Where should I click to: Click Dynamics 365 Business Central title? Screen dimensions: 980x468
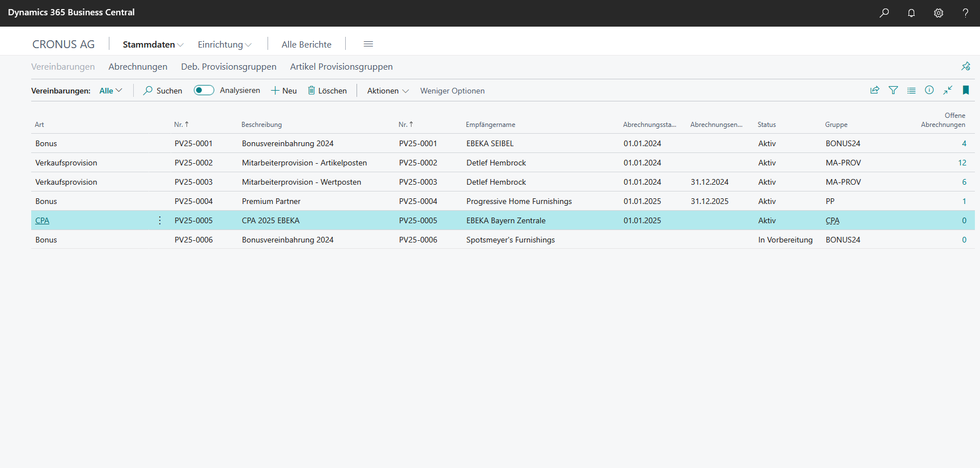(x=71, y=12)
